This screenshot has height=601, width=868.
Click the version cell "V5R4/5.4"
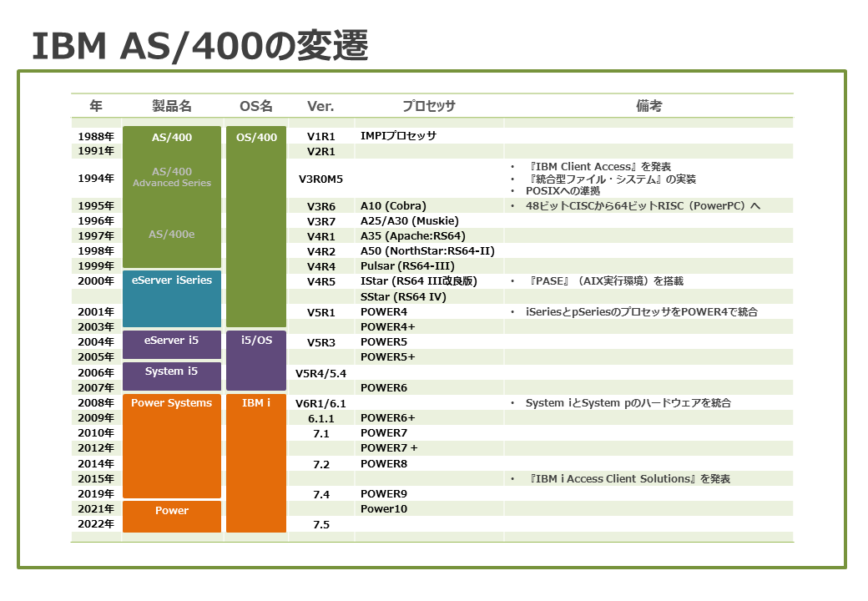pyautogui.click(x=321, y=374)
